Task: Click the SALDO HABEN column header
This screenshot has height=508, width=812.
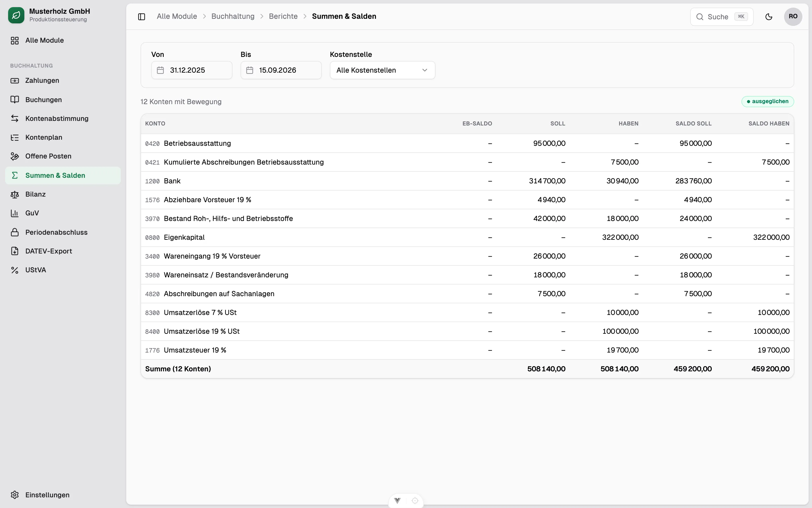Action: (769, 124)
